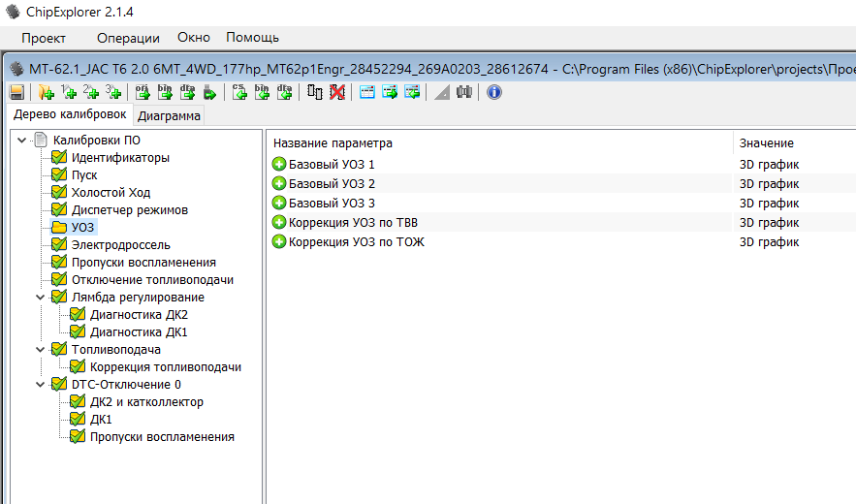Viewport: 856px width, 504px height.
Task: Click the red X delete icon
Action: [x=336, y=92]
